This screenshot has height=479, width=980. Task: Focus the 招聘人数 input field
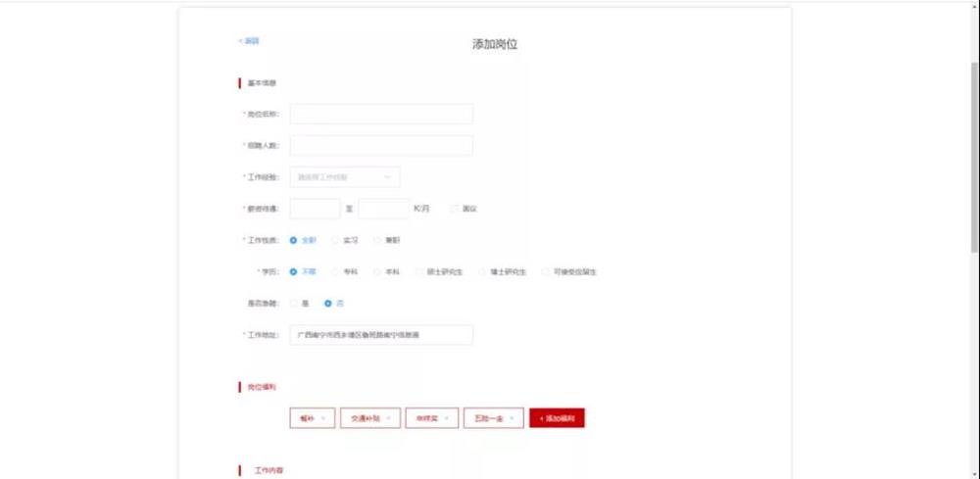coord(381,146)
